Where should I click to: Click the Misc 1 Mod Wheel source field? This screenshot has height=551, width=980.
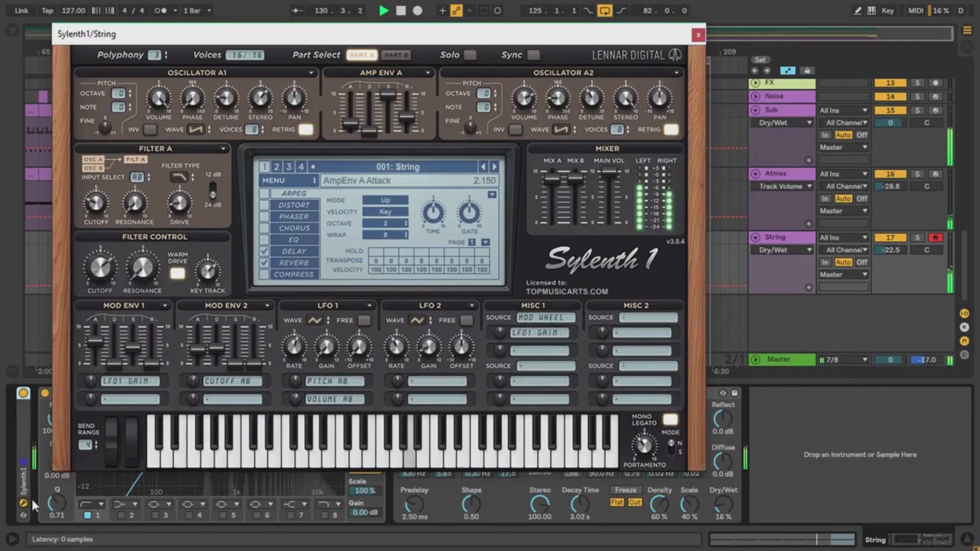pyautogui.click(x=546, y=317)
